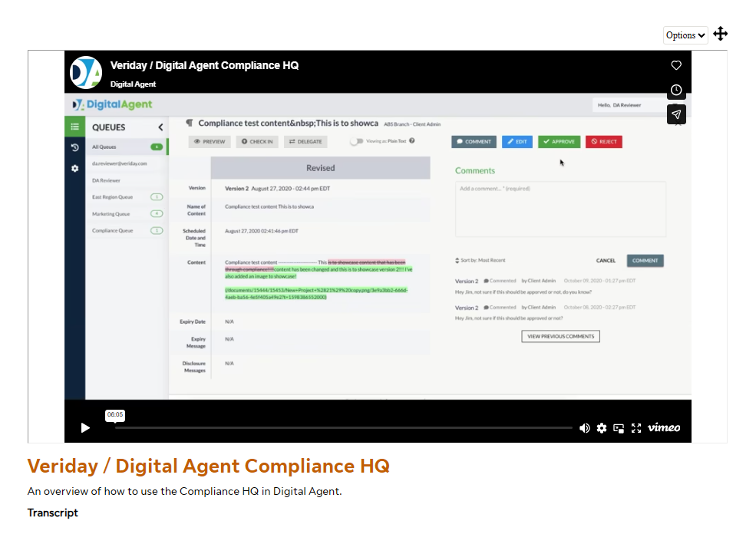
Task: Select Compliance Queue
Action: [127, 230]
